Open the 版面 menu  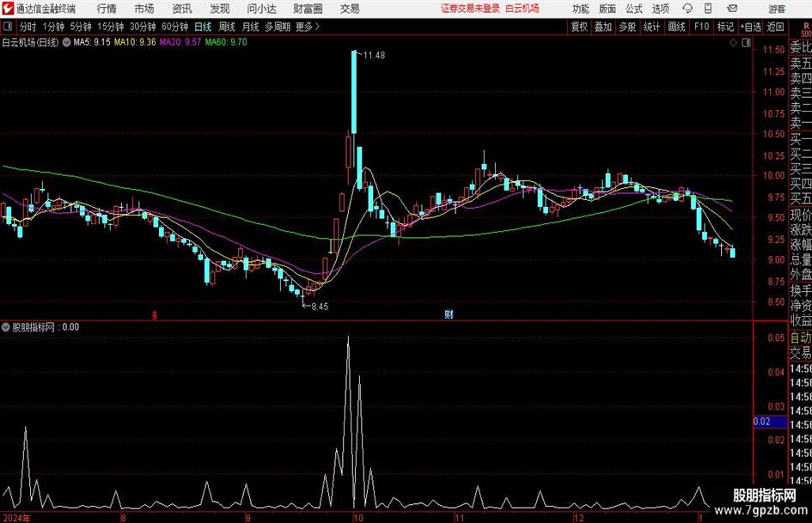[607, 9]
